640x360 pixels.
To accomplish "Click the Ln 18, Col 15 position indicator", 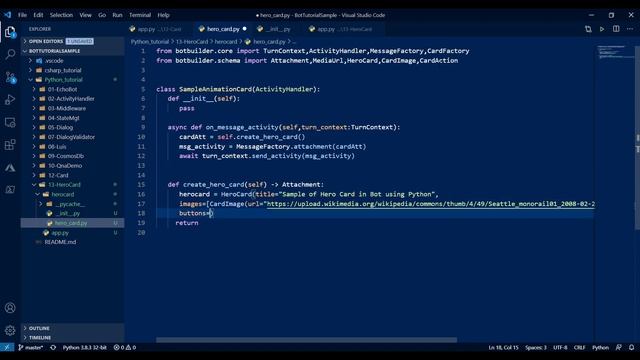I will [x=503, y=347].
